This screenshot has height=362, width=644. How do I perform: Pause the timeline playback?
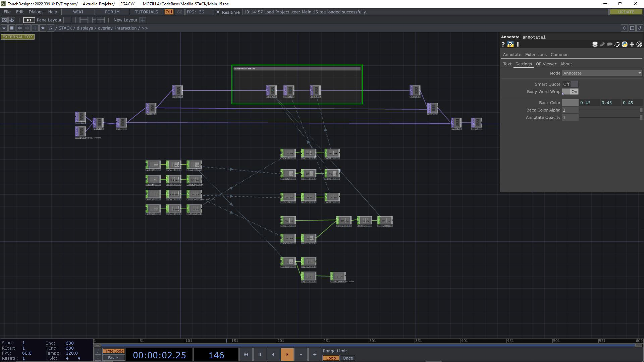[259, 354]
